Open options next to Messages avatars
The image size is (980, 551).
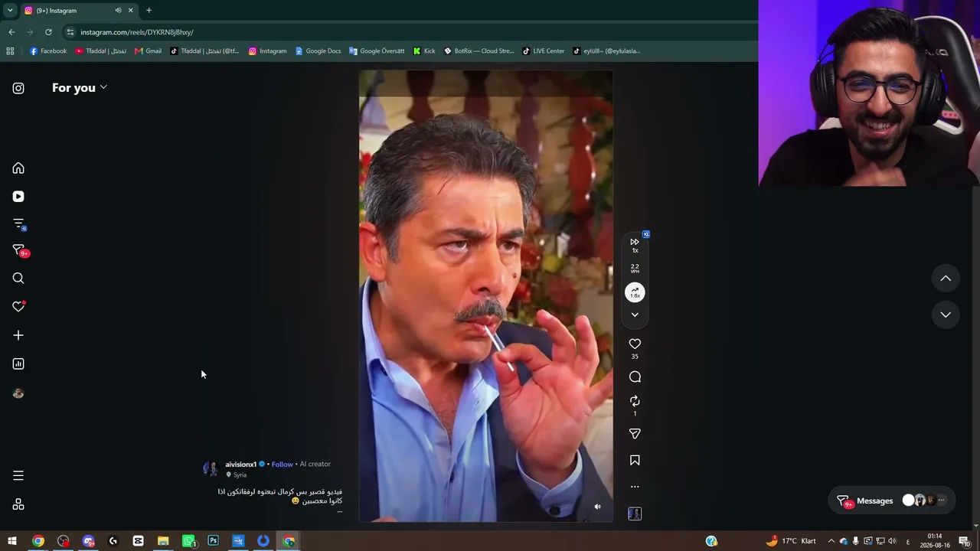[x=941, y=500]
